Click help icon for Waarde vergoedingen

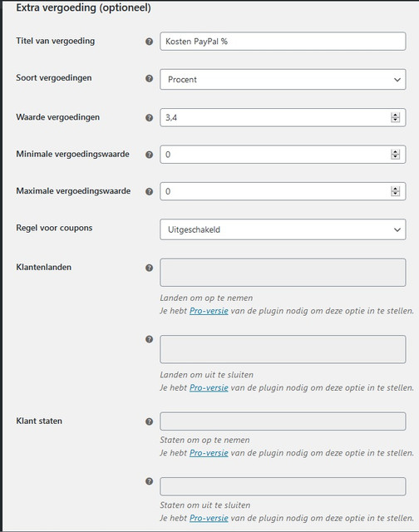point(149,118)
